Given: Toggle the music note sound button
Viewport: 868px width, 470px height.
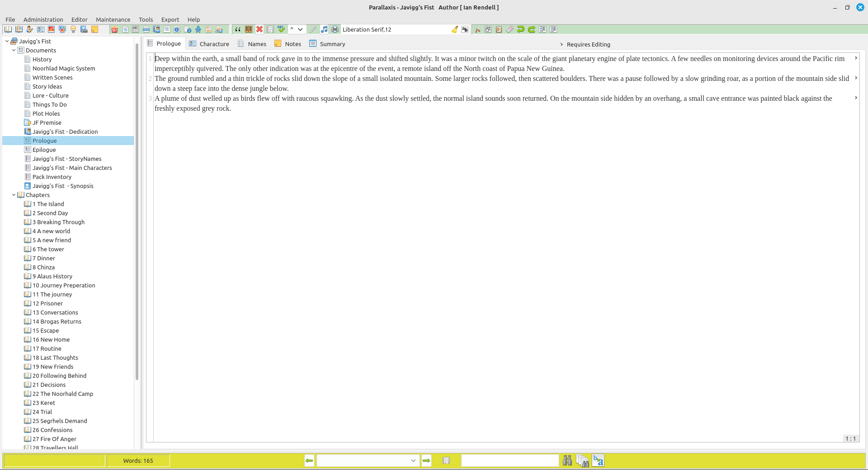Looking at the screenshot, I should 324,29.
